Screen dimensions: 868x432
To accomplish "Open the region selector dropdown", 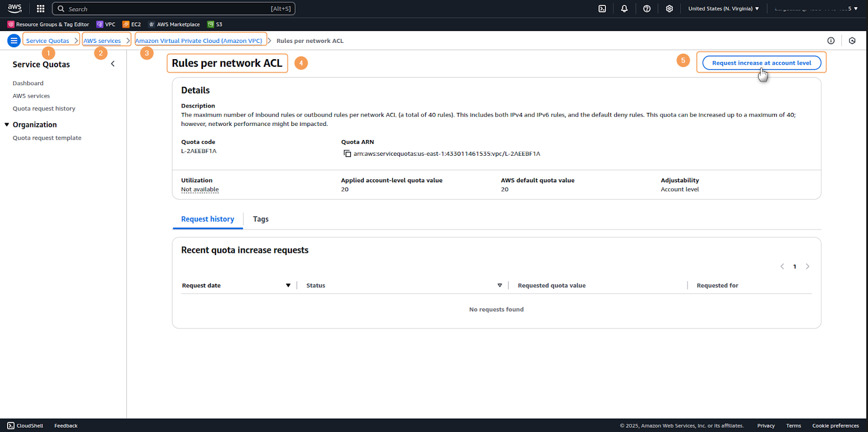I will (723, 9).
